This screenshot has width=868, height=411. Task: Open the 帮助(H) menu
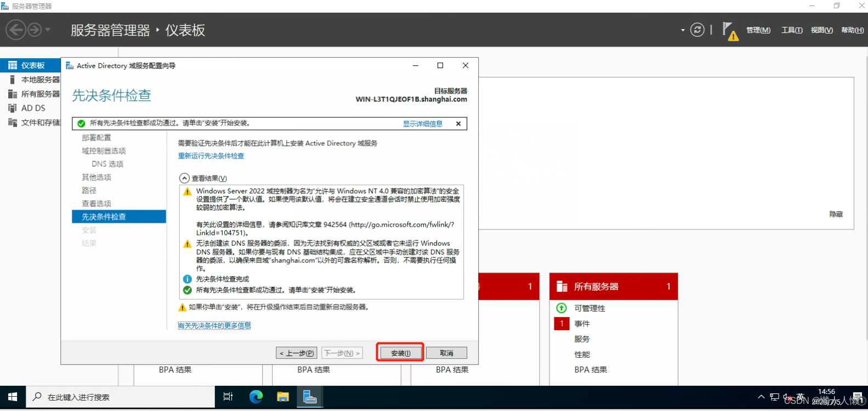pos(852,30)
